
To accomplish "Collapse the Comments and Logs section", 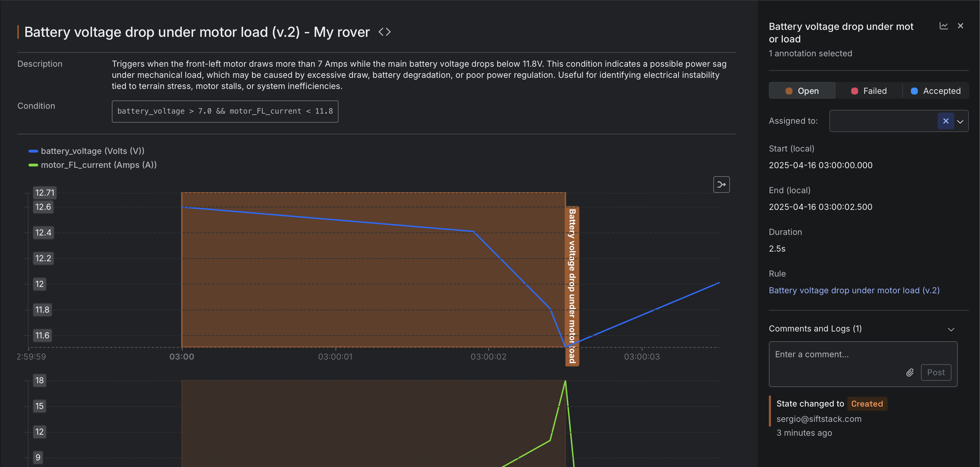I will (951, 329).
